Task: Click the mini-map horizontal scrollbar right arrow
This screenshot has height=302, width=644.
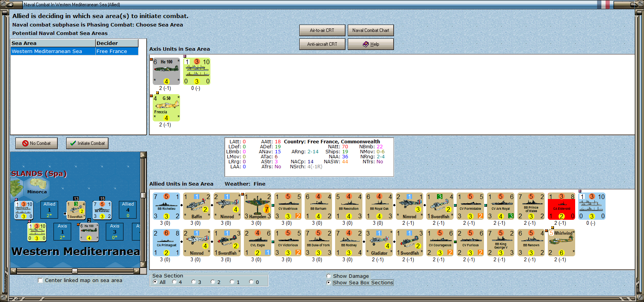Action: [137, 271]
